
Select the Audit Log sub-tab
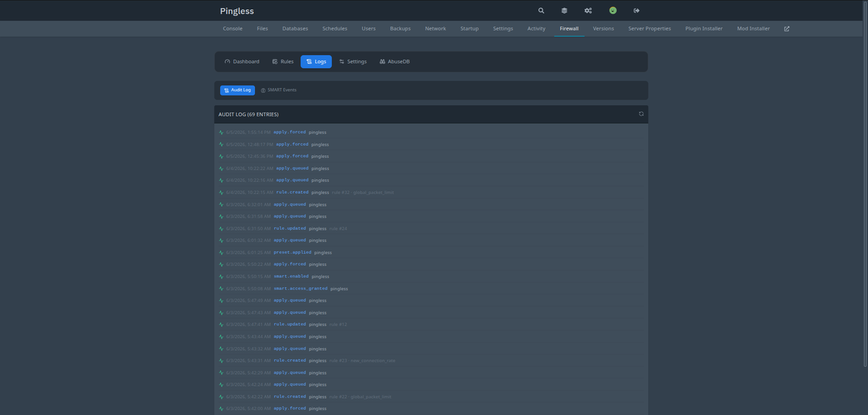tap(237, 90)
